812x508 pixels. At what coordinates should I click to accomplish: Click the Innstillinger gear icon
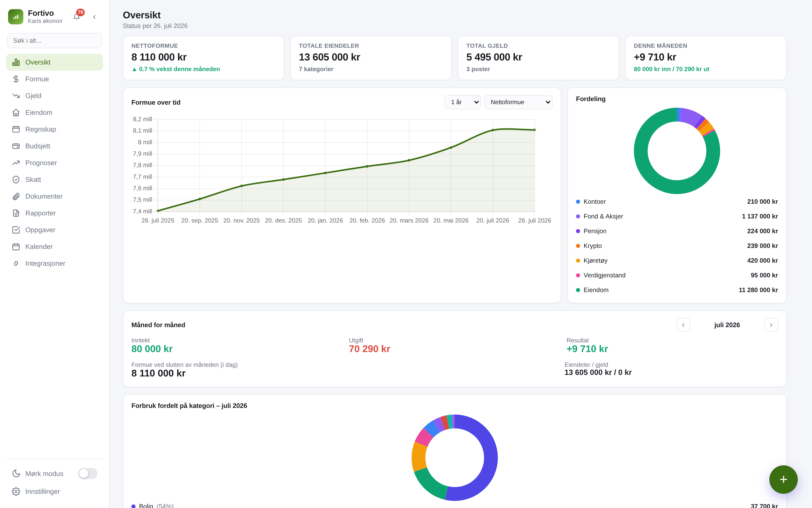16,491
